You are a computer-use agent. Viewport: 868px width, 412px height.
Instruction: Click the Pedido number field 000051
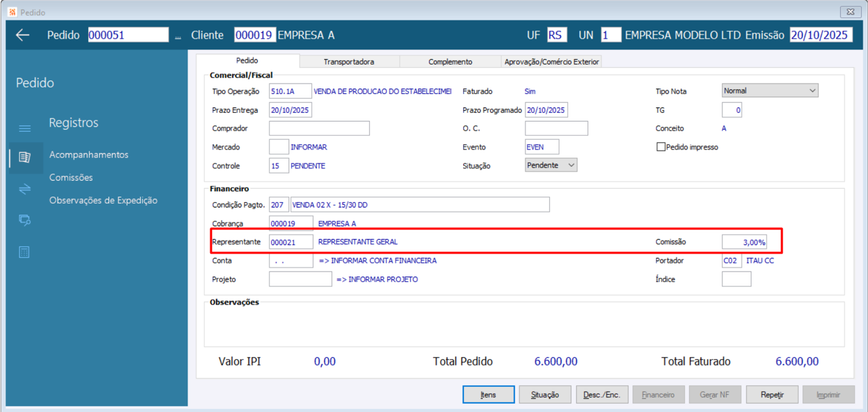[x=128, y=35]
